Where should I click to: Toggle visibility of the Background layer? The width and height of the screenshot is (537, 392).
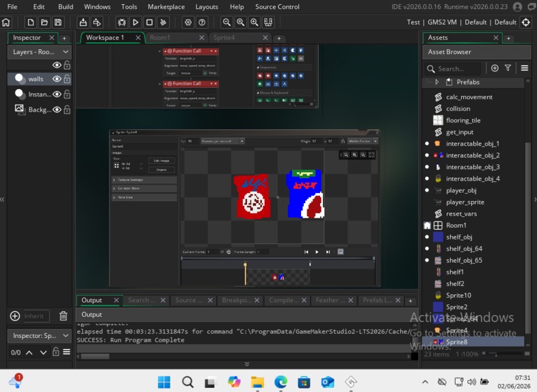point(57,109)
